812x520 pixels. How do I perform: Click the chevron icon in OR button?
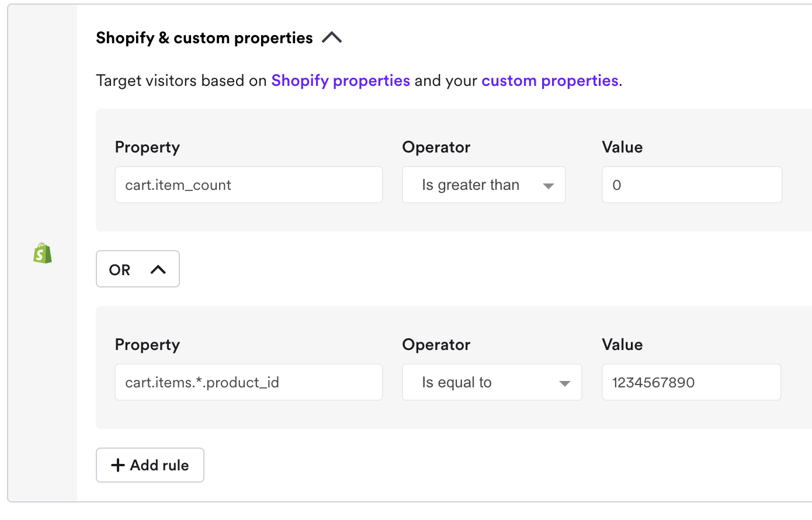point(158,269)
